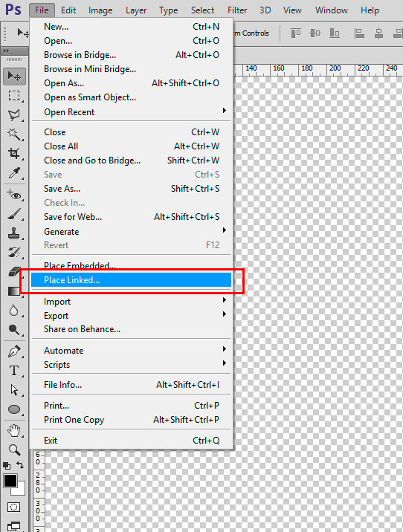The image size is (403, 532).
Task: Expand the toolbox double-arrow
Action: click(6, 51)
